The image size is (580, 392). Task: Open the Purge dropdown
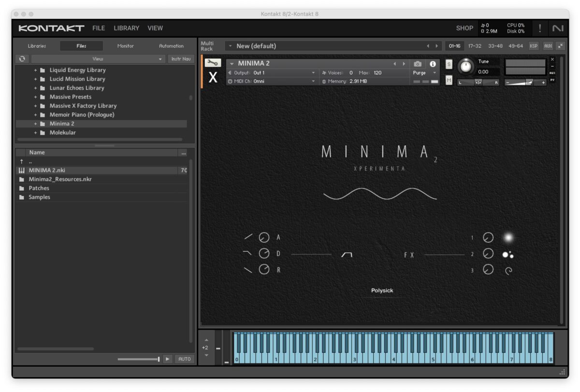(x=425, y=73)
